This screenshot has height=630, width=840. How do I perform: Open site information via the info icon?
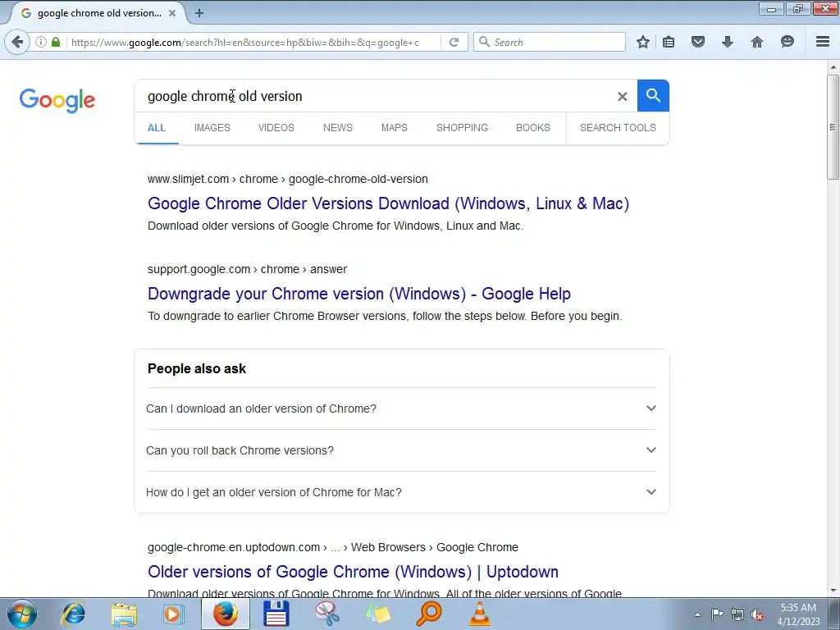coord(41,42)
